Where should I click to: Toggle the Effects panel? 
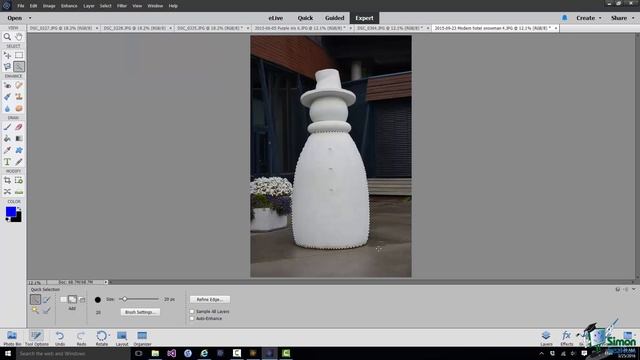point(567,338)
